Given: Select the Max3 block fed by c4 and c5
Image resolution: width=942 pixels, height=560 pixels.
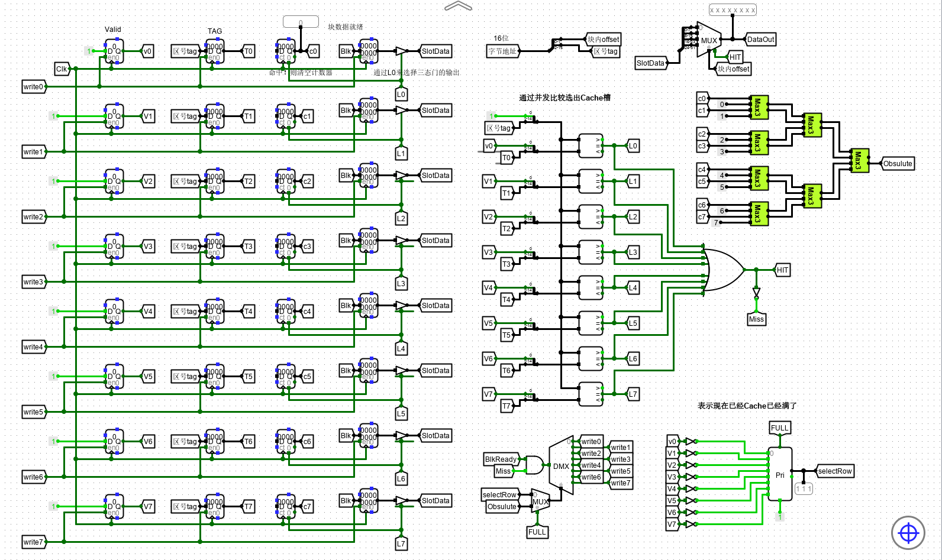Looking at the screenshot, I should coord(759,178).
